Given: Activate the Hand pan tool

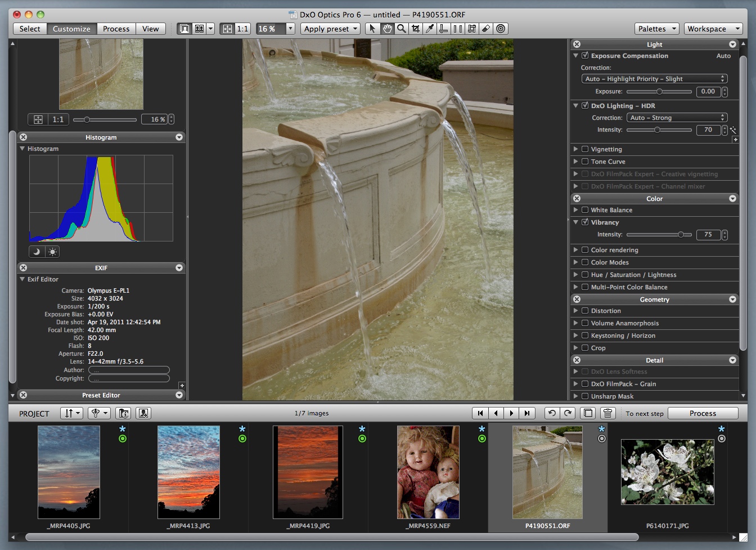Looking at the screenshot, I should 387,29.
